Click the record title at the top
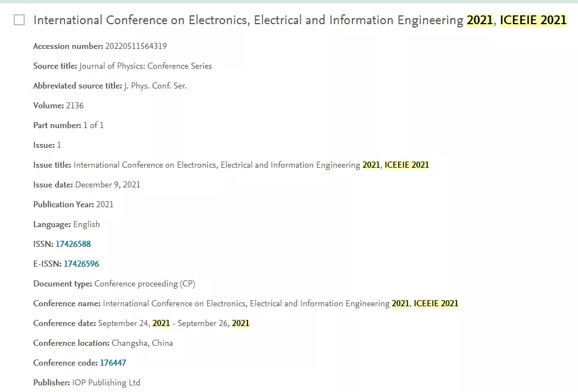578x392 pixels. click(x=300, y=20)
